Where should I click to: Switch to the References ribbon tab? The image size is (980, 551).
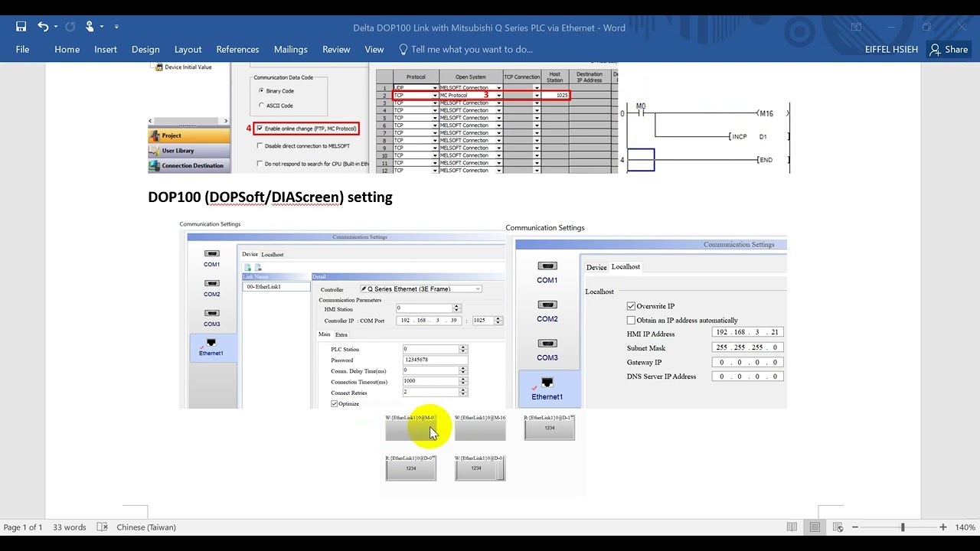237,49
